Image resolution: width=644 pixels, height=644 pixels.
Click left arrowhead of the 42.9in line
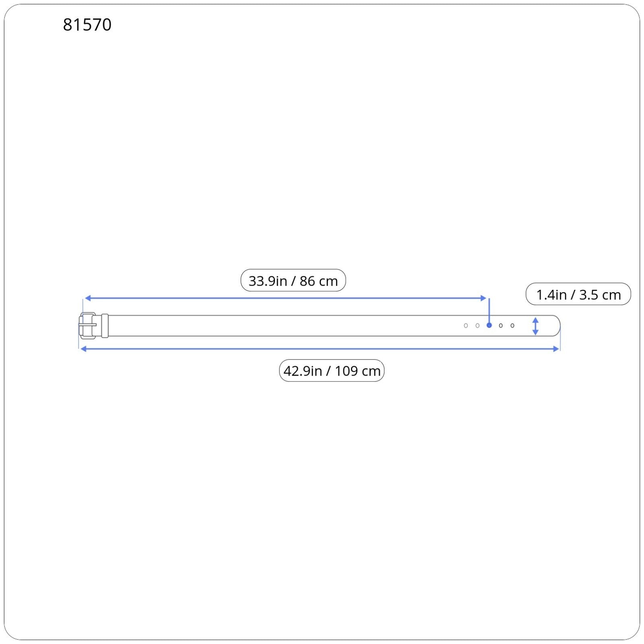(x=83, y=349)
